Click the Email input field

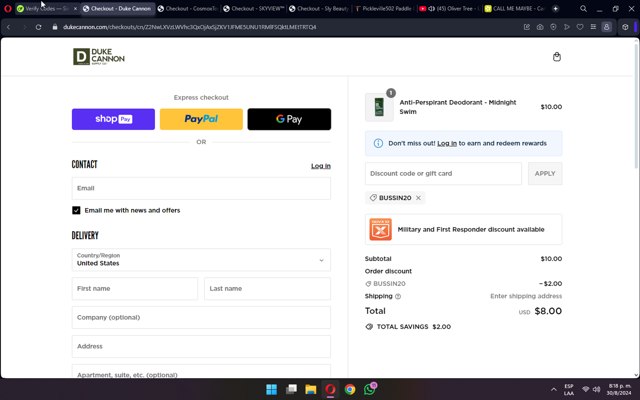[201, 188]
